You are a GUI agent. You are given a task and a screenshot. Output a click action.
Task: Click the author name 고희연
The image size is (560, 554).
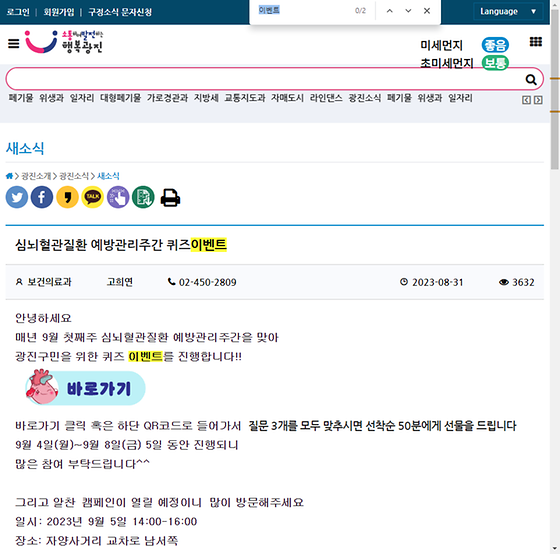click(x=120, y=282)
